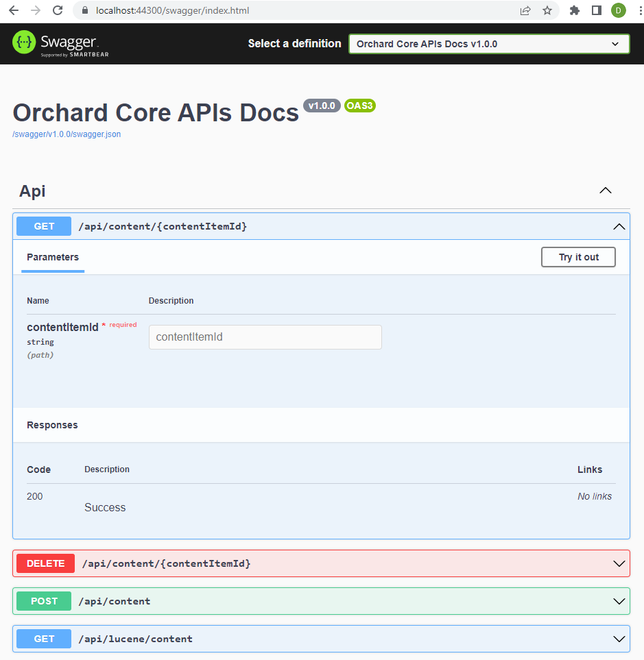This screenshot has width=644, height=660.
Task: Click the green POST method badge
Action: (44, 601)
